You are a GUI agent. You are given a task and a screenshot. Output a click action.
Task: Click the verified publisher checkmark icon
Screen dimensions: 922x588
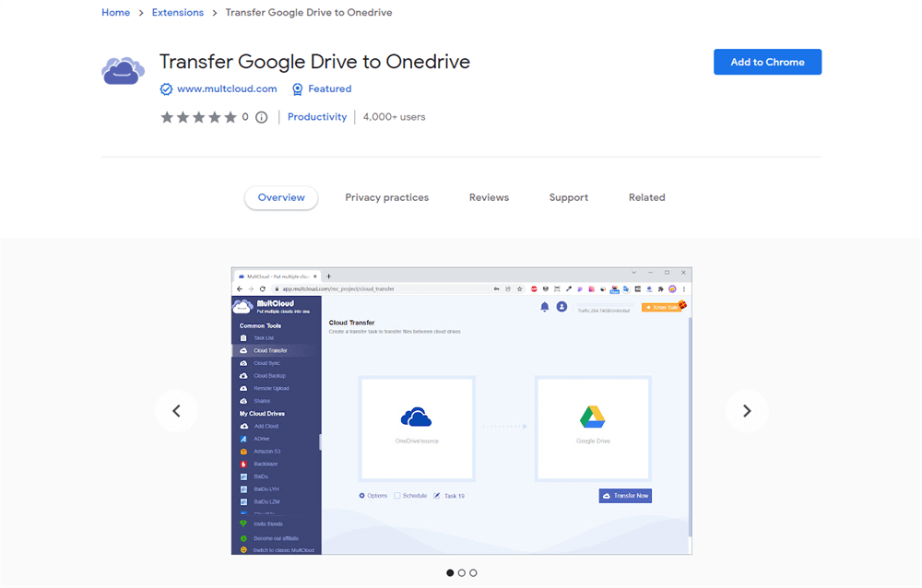tap(166, 88)
